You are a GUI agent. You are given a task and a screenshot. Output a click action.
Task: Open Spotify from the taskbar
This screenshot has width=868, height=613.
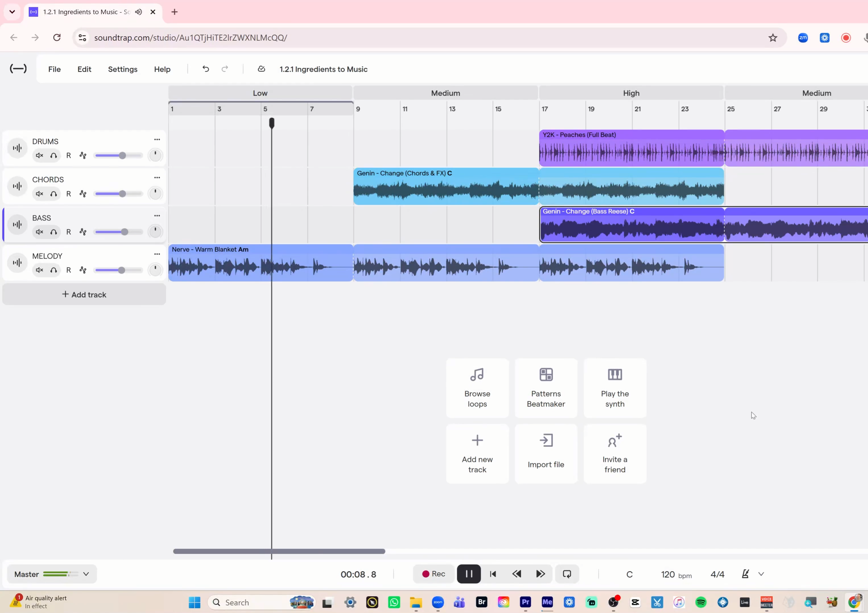coord(701,603)
